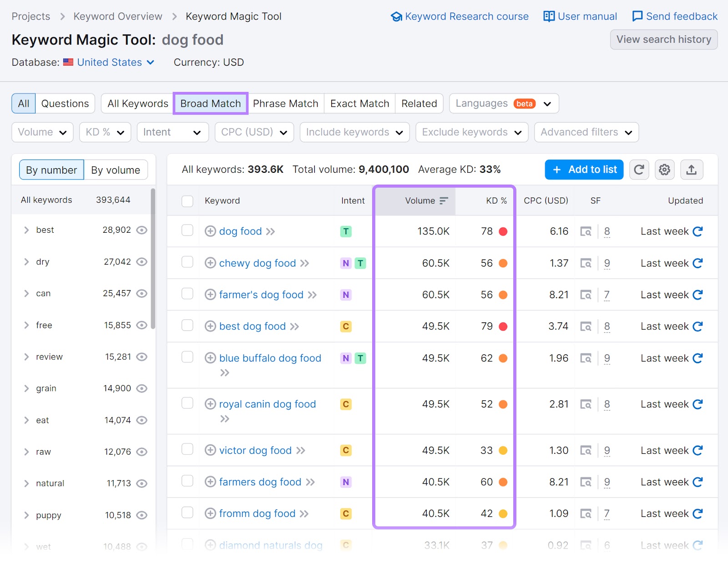728x561 pixels.
Task: Open the United States database dropdown
Action: point(109,62)
